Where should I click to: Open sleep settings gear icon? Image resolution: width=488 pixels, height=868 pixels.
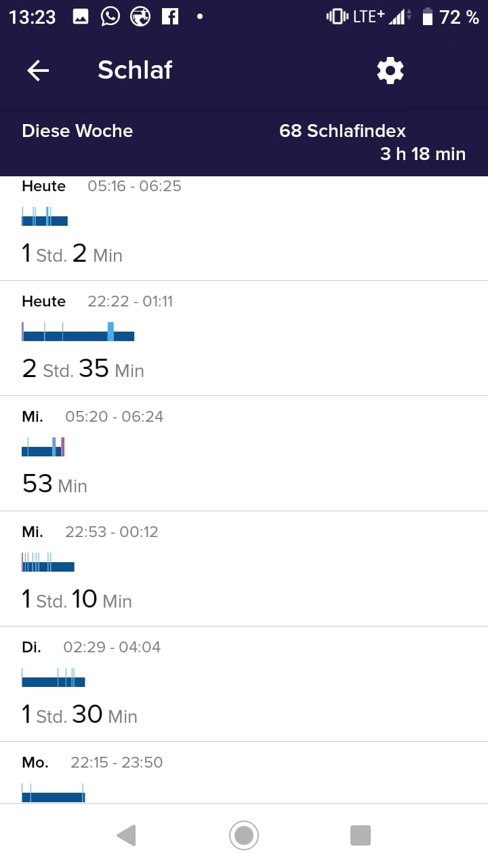tap(390, 70)
